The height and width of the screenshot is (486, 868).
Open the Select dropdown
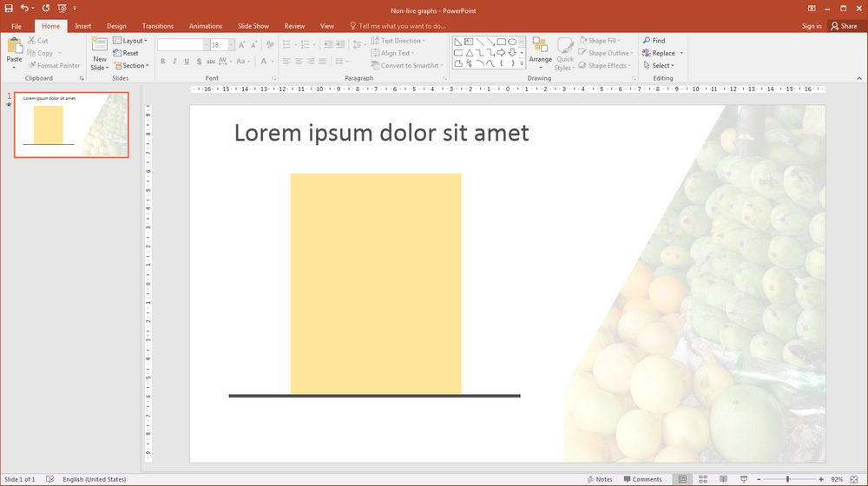(x=659, y=65)
